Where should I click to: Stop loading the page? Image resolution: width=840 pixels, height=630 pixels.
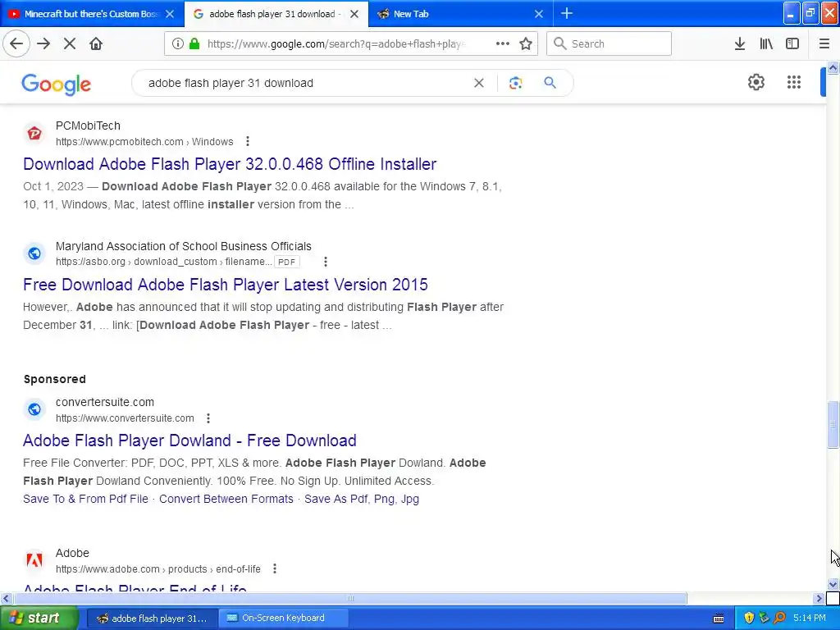click(70, 43)
